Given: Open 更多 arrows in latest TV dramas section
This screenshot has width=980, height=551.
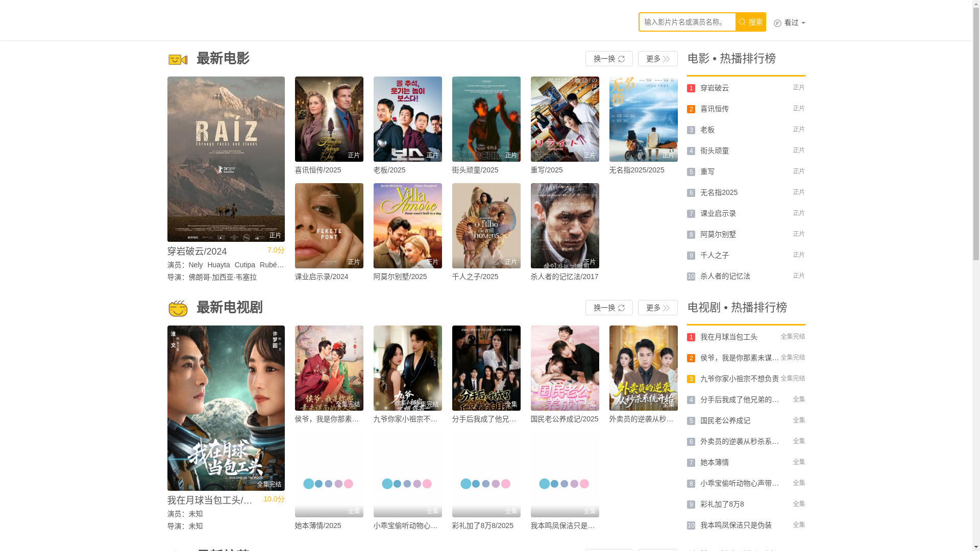Looking at the screenshot, I should [x=657, y=308].
